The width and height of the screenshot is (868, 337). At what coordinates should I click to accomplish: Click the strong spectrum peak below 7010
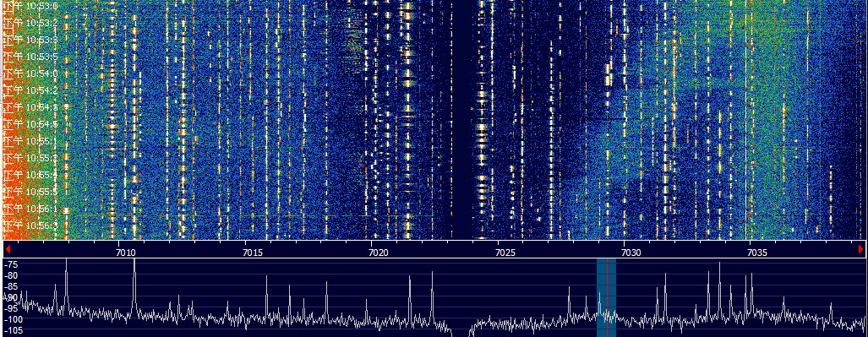pos(66,282)
